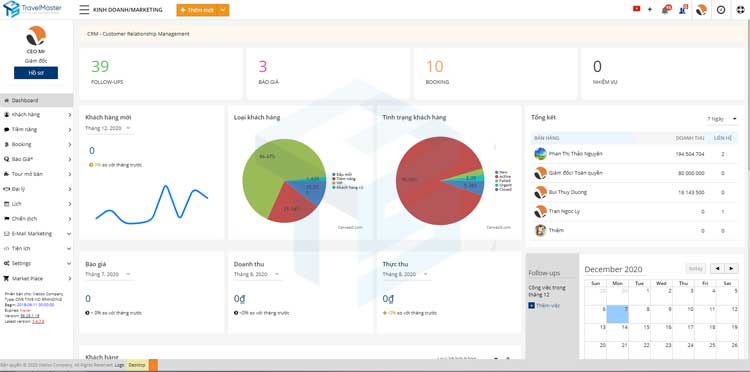Open the 10 Booking card
Image resolution: width=750 pixels, height=372 pixels.
[496, 74]
